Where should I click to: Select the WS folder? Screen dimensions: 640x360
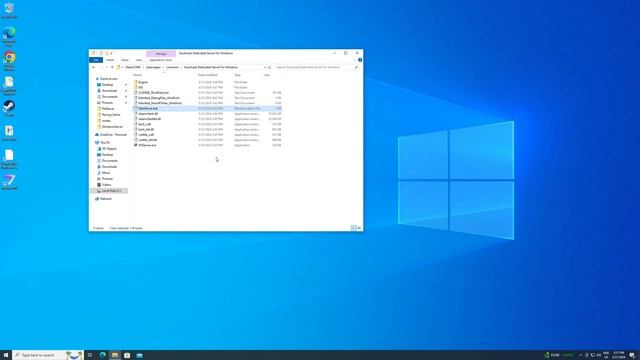tap(139, 87)
